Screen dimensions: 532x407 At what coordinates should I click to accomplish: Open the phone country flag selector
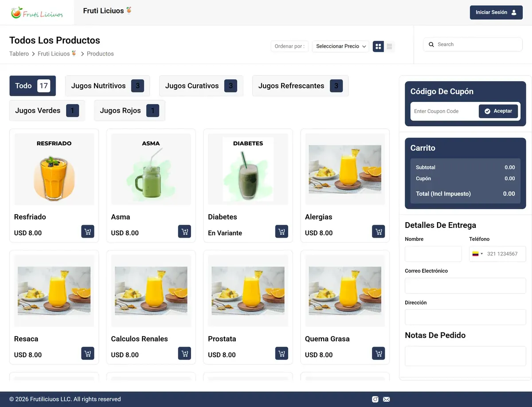477,254
